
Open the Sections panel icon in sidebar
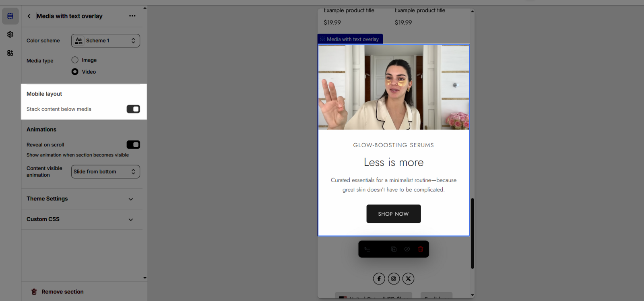10,16
